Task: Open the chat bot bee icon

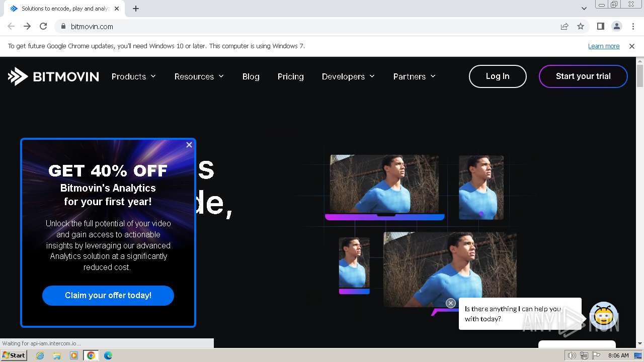Action: tap(604, 315)
